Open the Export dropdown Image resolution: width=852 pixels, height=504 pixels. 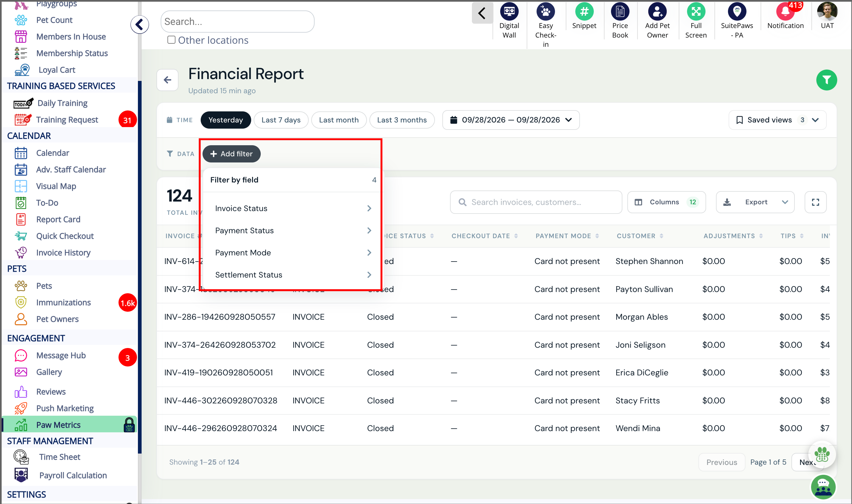point(755,202)
